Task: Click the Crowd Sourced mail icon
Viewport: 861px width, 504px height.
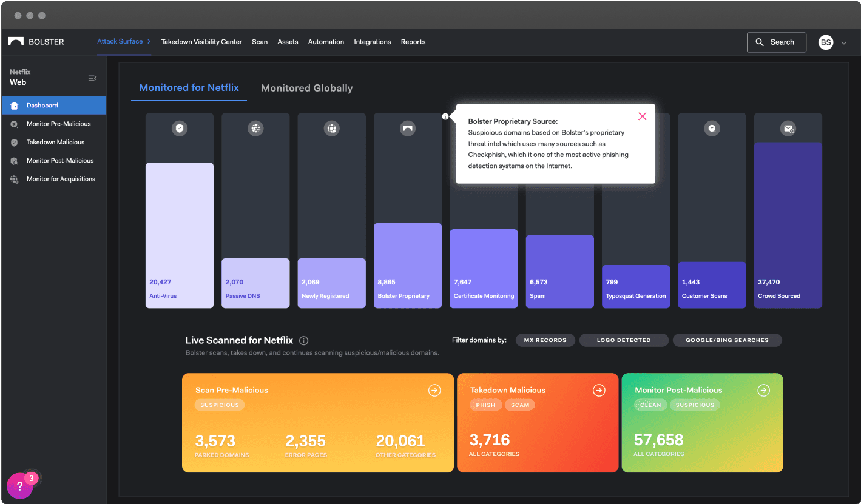Action: (788, 129)
